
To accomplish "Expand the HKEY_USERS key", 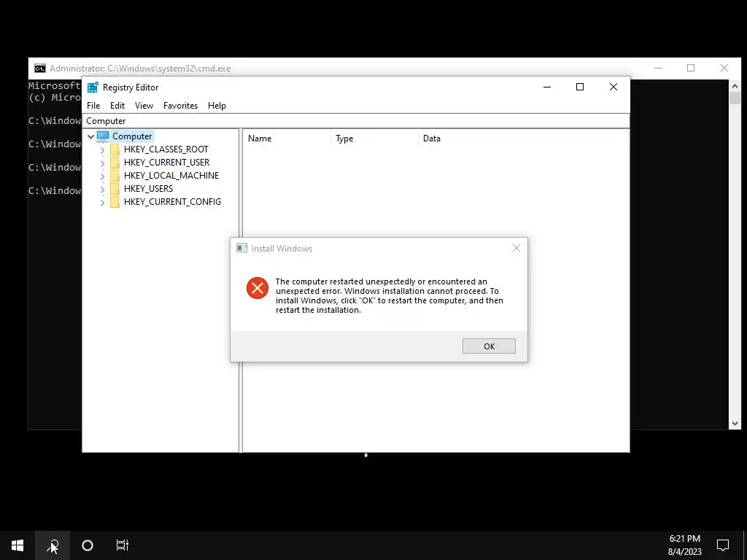I will tap(102, 189).
